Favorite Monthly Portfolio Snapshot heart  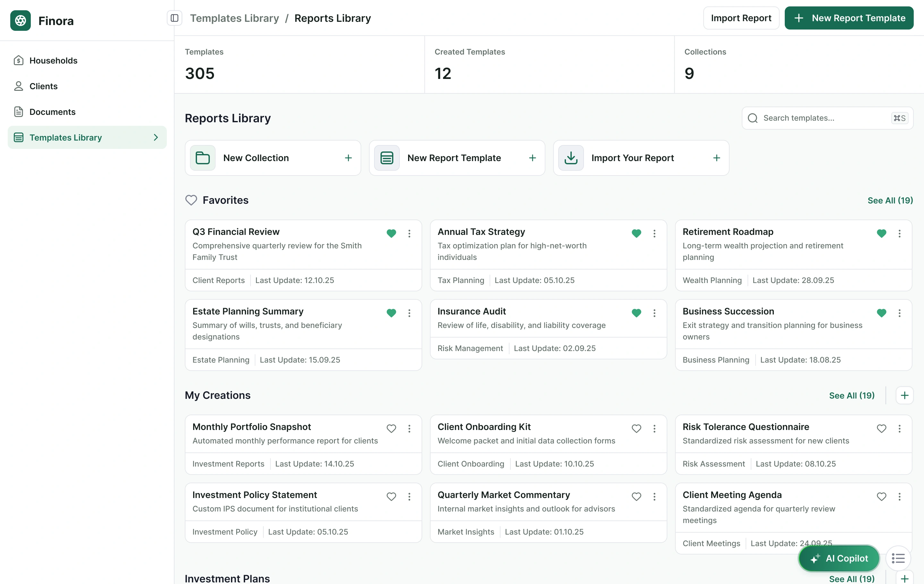(x=391, y=428)
